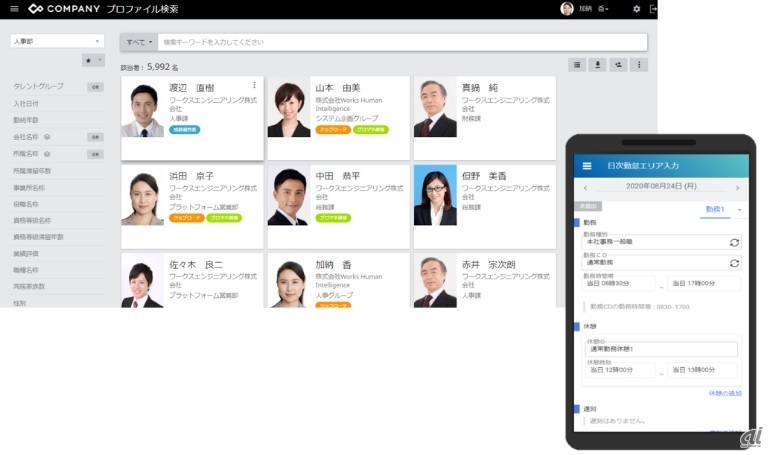The width and height of the screenshot is (770, 455).
Task: Open 渡辺 直樹 profile photo
Action: pyautogui.click(x=142, y=108)
